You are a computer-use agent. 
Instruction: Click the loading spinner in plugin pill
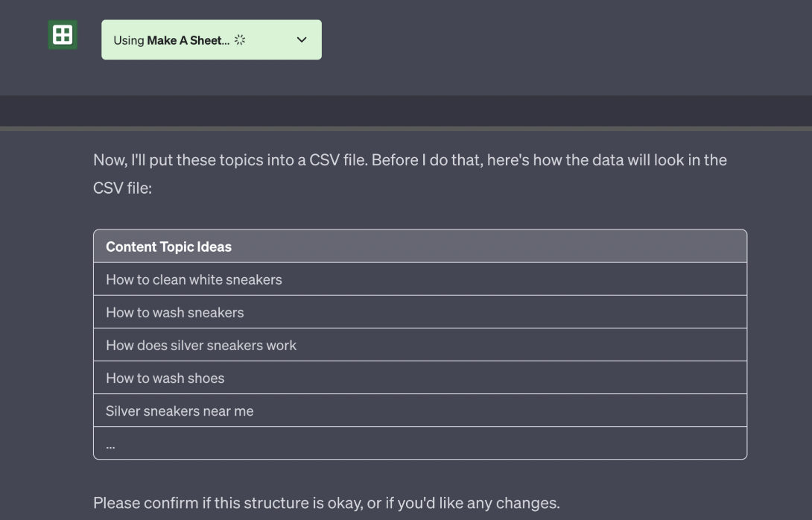click(x=240, y=40)
